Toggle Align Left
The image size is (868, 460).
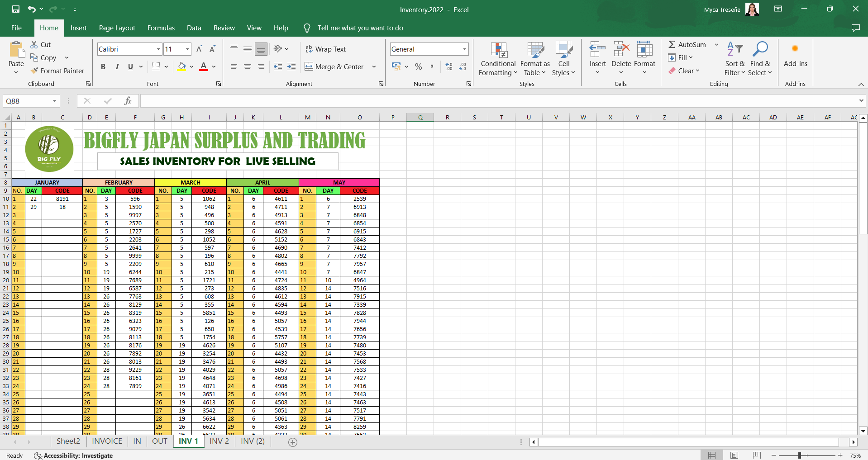coord(234,66)
